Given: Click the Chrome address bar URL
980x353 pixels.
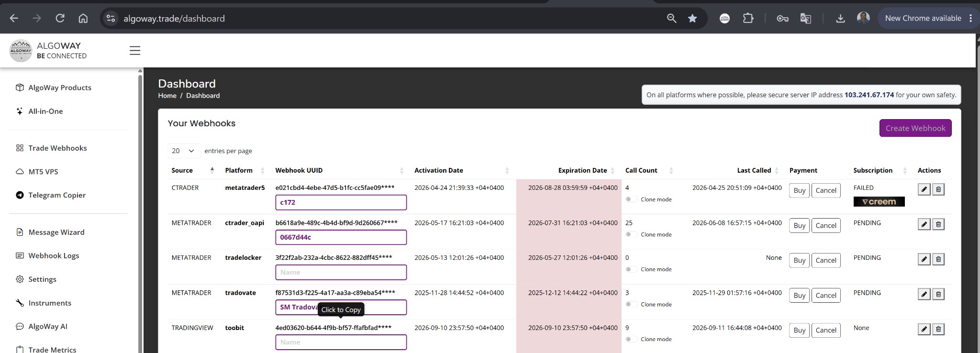Looking at the screenshot, I should coord(174,18).
